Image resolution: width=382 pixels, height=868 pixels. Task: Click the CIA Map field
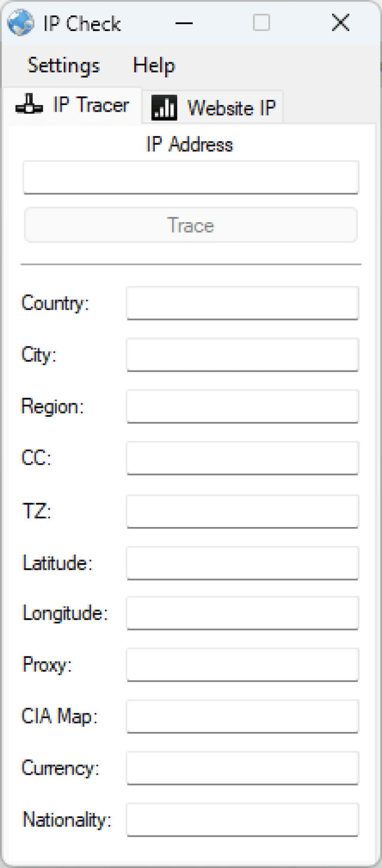pos(242,716)
